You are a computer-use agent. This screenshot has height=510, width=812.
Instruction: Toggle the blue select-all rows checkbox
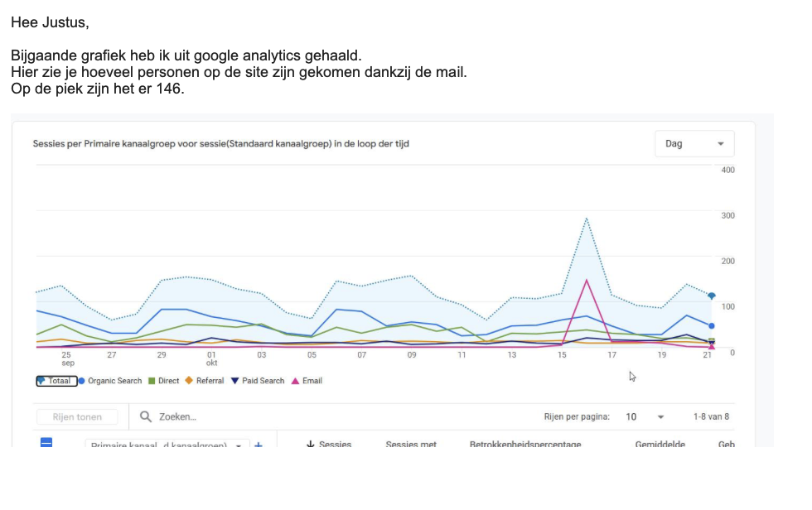[47, 444]
